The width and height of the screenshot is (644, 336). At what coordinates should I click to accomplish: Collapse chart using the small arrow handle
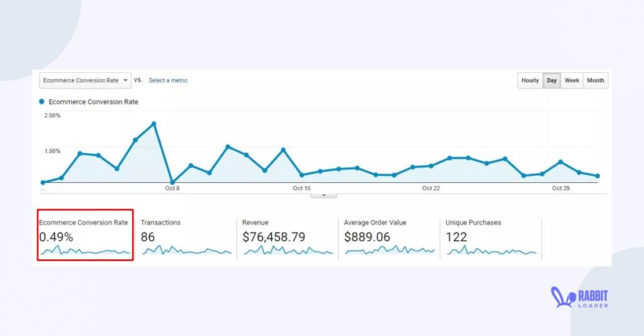pyautogui.click(x=324, y=195)
